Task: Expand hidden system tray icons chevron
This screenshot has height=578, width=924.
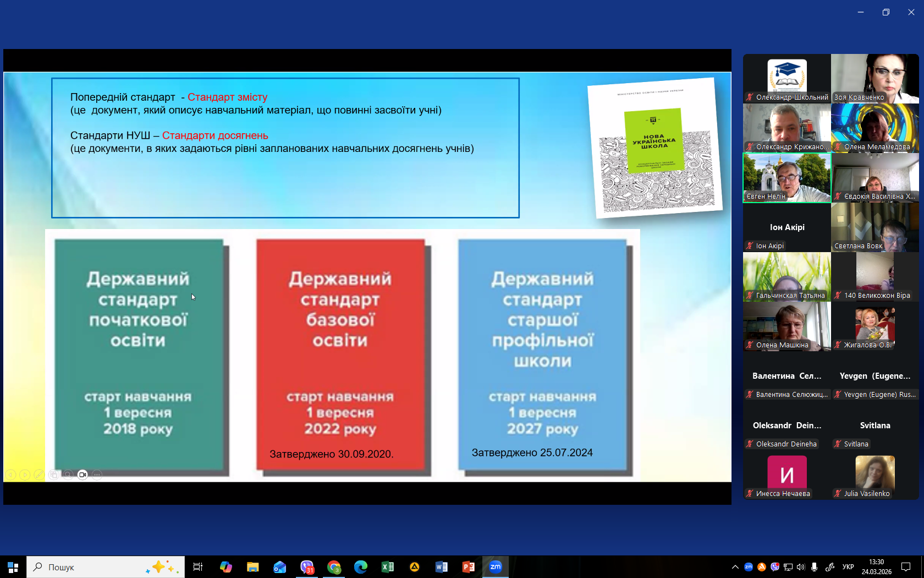Action: (x=735, y=567)
